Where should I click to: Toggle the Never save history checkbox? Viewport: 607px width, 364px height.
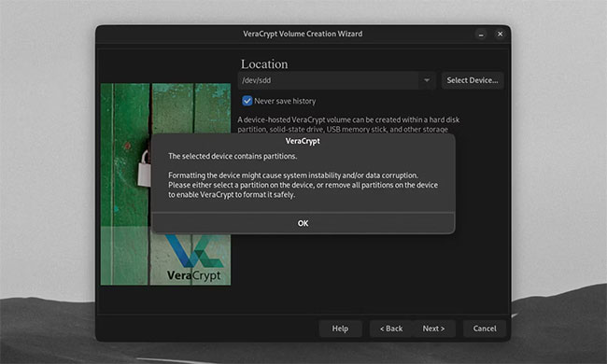247,101
